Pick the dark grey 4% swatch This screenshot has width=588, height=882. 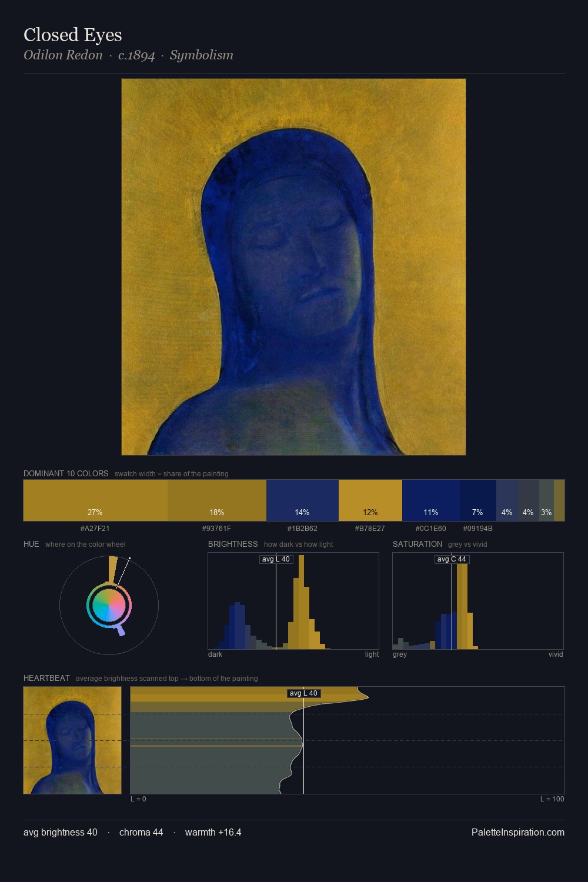click(x=529, y=500)
